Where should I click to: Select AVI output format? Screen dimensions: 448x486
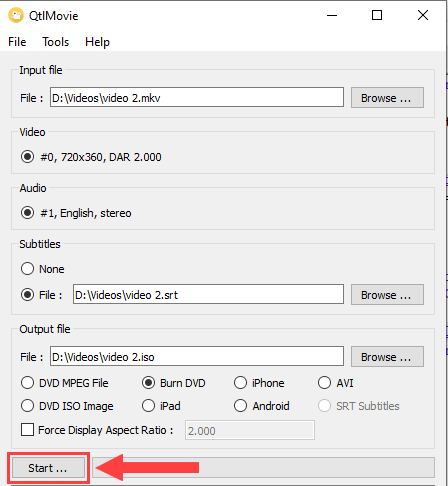(x=336, y=383)
